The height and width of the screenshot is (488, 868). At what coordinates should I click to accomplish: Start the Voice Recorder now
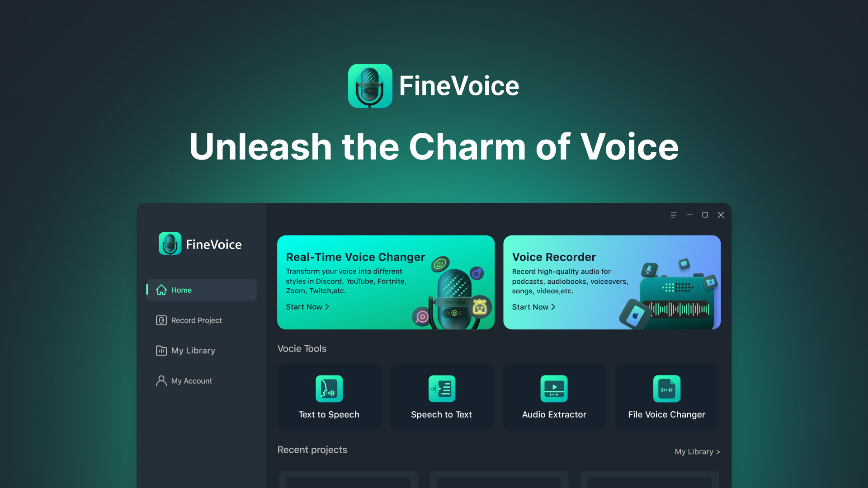click(x=533, y=306)
